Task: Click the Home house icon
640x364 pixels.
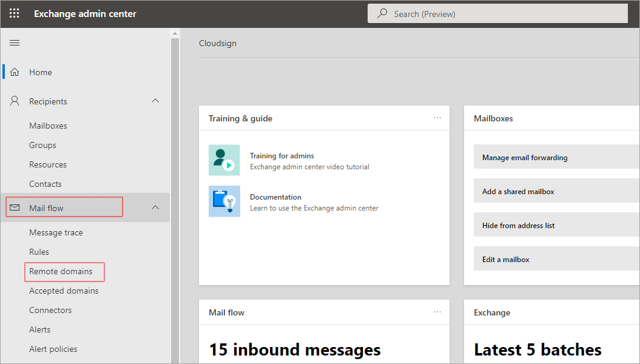Action: [15, 72]
